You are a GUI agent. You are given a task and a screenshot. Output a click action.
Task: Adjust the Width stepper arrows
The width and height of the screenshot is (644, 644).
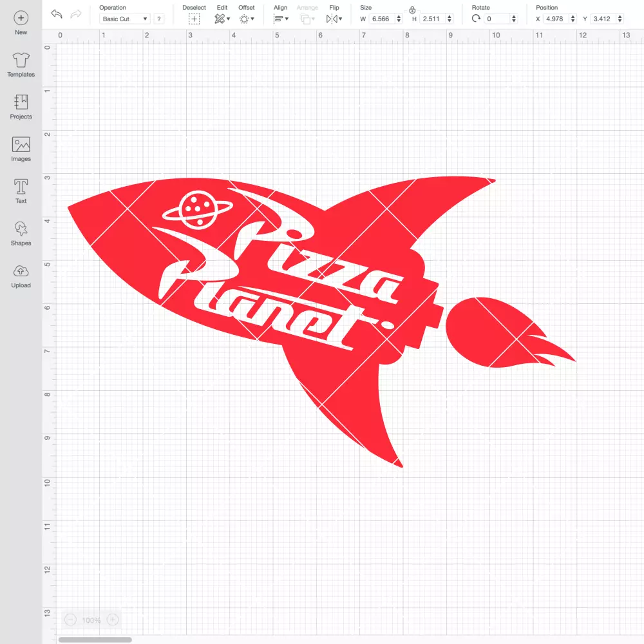(399, 19)
